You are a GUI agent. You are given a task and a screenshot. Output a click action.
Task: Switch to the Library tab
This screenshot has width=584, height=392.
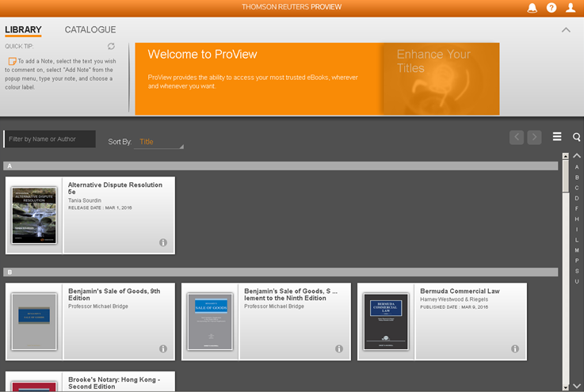[x=23, y=30]
